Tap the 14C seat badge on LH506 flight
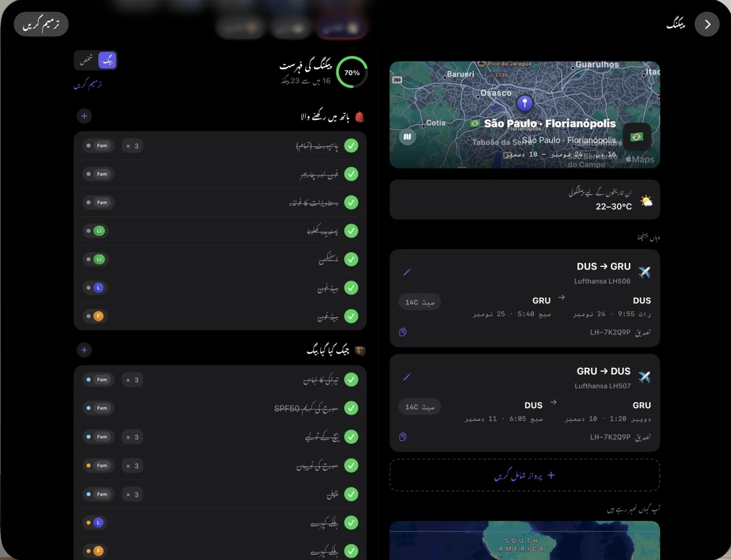The image size is (731, 560). (420, 302)
